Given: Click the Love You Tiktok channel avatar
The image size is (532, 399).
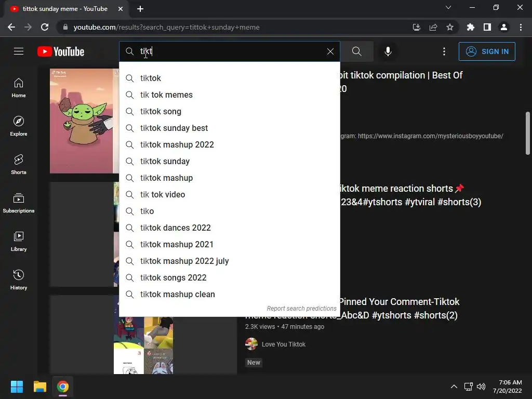Looking at the screenshot, I should coord(251,344).
